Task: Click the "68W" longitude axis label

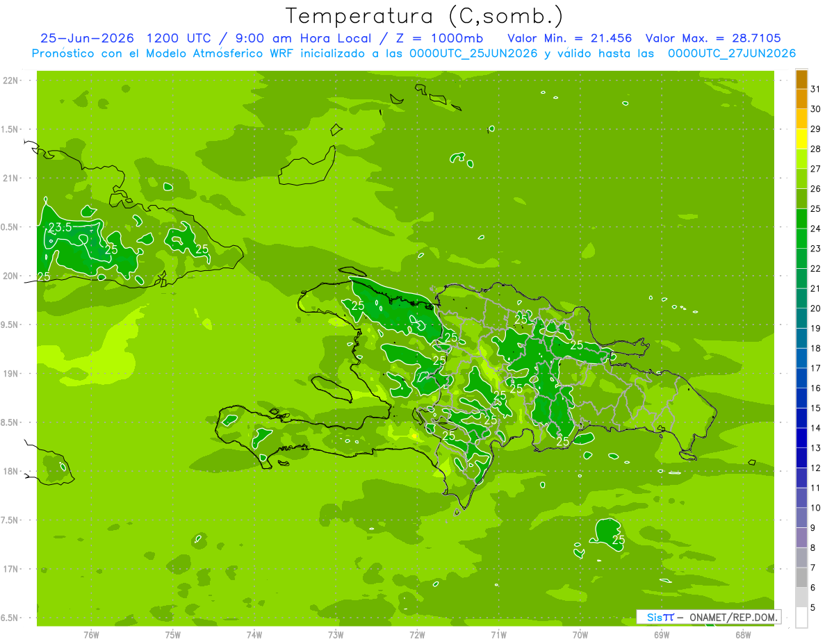Action: tap(743, 635)
